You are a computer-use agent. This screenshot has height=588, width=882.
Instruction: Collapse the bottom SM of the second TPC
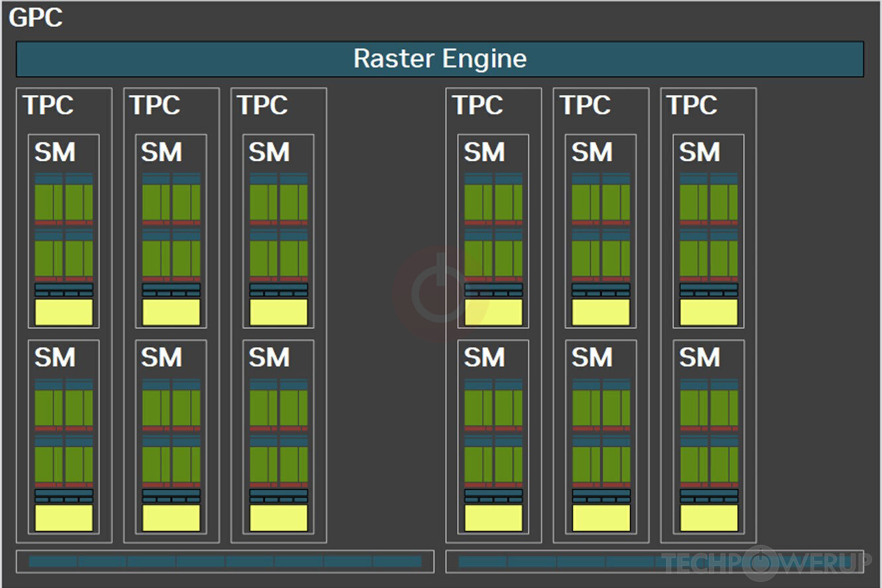coord(171,437)
